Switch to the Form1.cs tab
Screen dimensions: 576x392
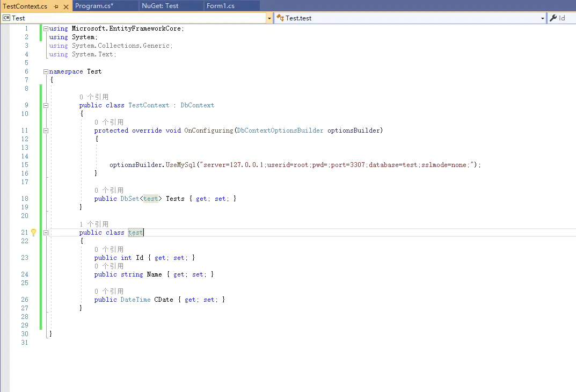click(221, 6)
